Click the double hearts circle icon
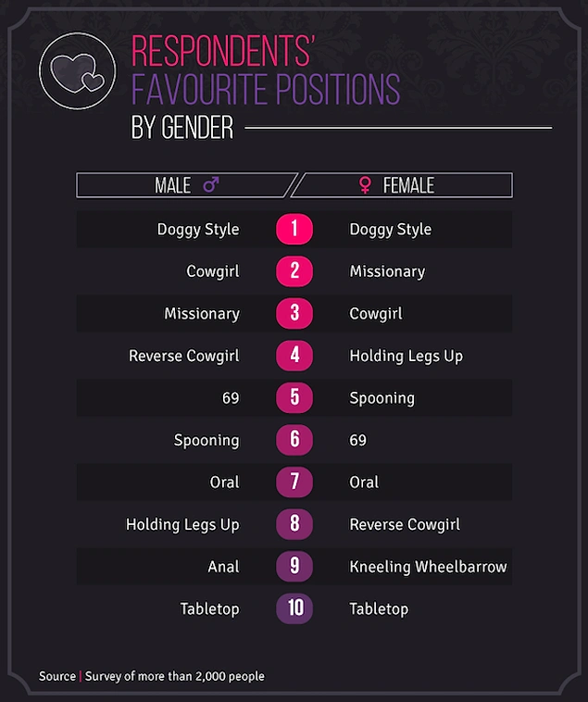The width and height of the screenshot is (588, 702). point(78,70)
